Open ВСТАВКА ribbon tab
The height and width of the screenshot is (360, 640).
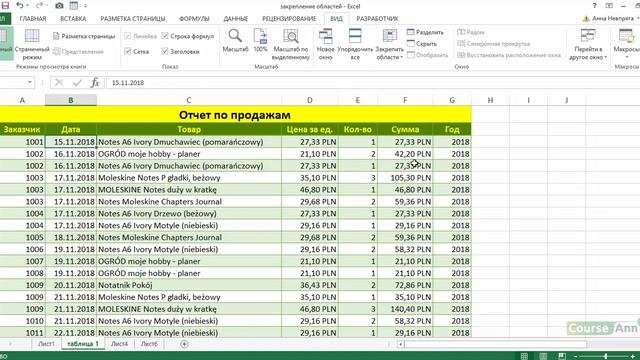(x=73, y=19)
